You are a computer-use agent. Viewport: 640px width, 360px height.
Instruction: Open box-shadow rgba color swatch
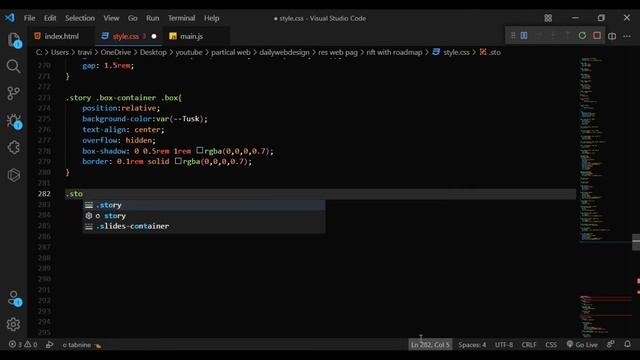200,151
